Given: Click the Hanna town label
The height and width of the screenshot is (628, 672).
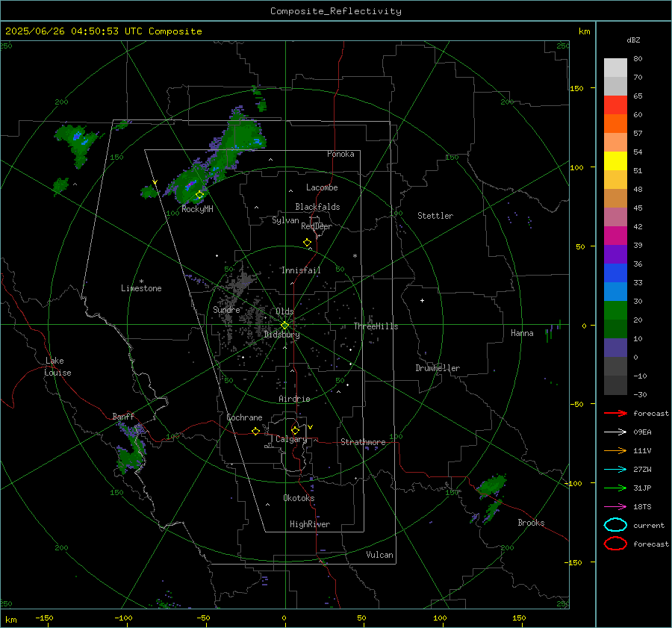Looking at the screenshot, I should point(522,333).
